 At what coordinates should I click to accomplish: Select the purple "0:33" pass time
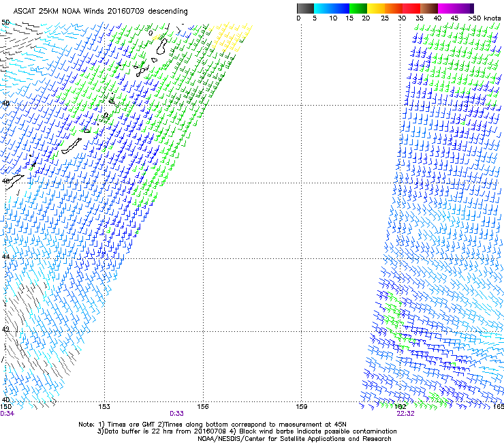[176, 414]
